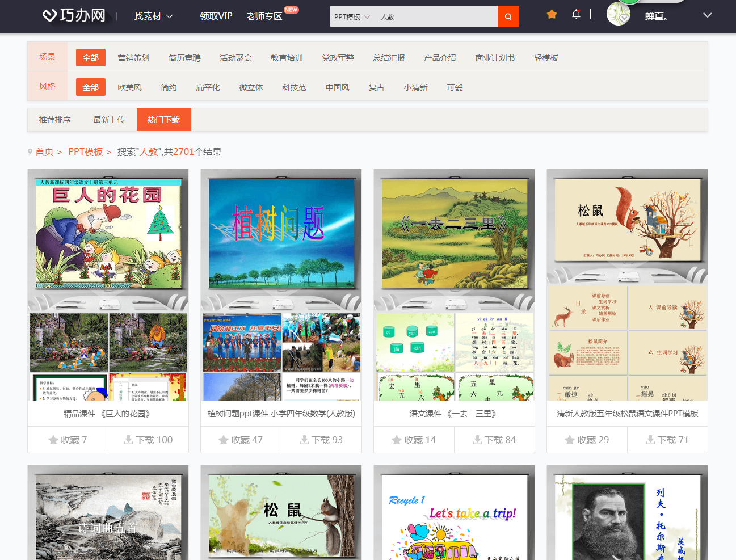Viewport: 736px width, 560px height.
Task: Choose style filter 小清新
Action: click(x=415, y=87)
